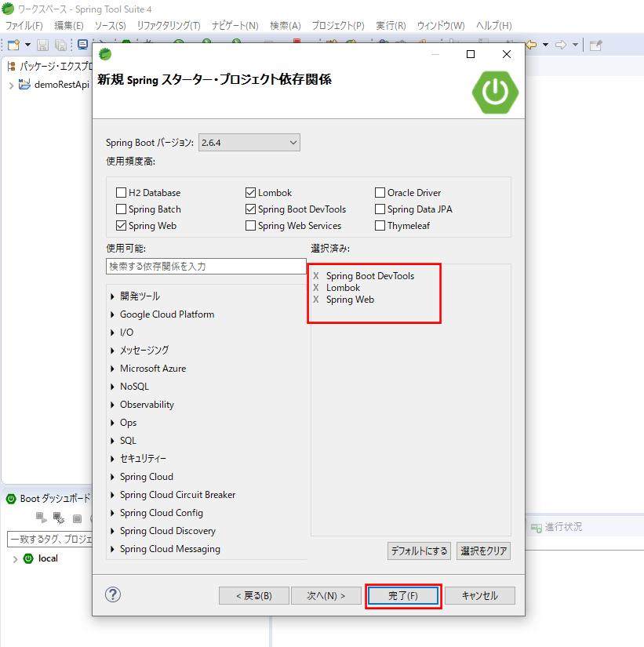This screenshot has width=644, height=647.
Task: Expand the demoRestApi project tree
Action: 11,85
